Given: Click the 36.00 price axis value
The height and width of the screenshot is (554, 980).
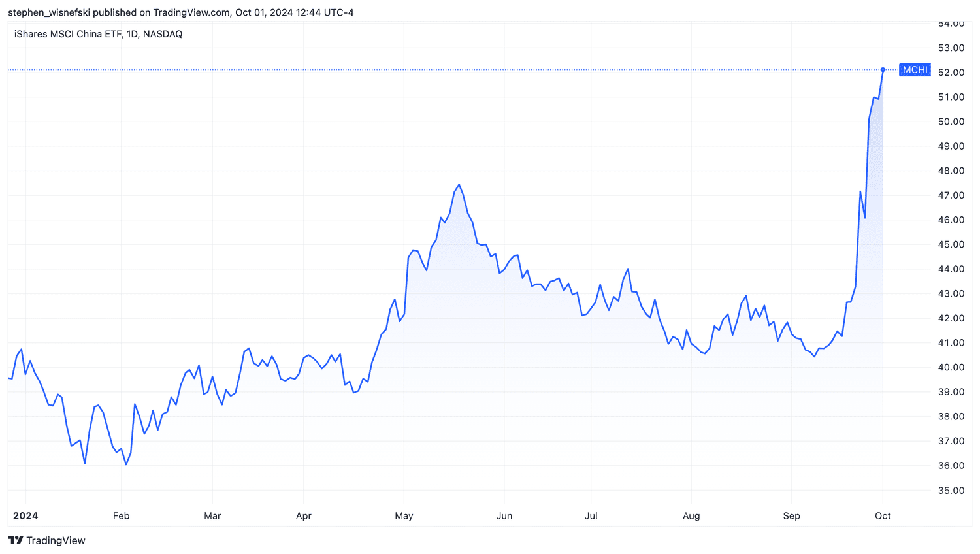Looking at the screenshot, I should tap(951, 466).
